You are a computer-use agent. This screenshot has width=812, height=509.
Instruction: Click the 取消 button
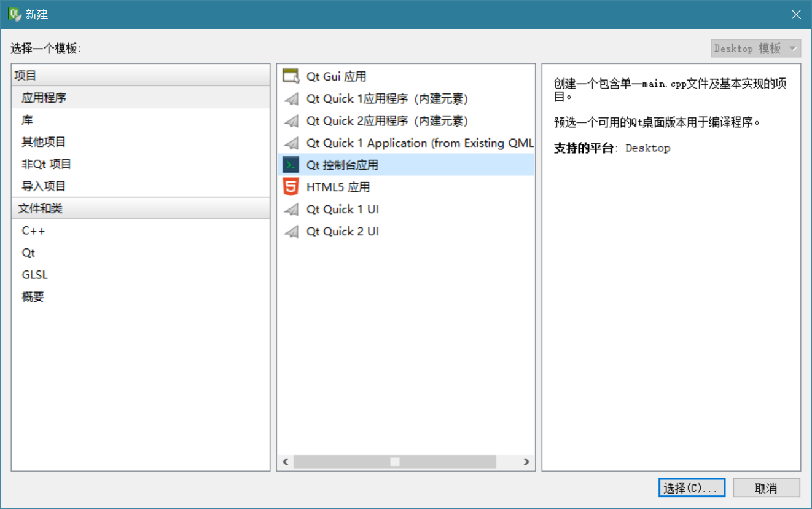click(x=766, y=488)
